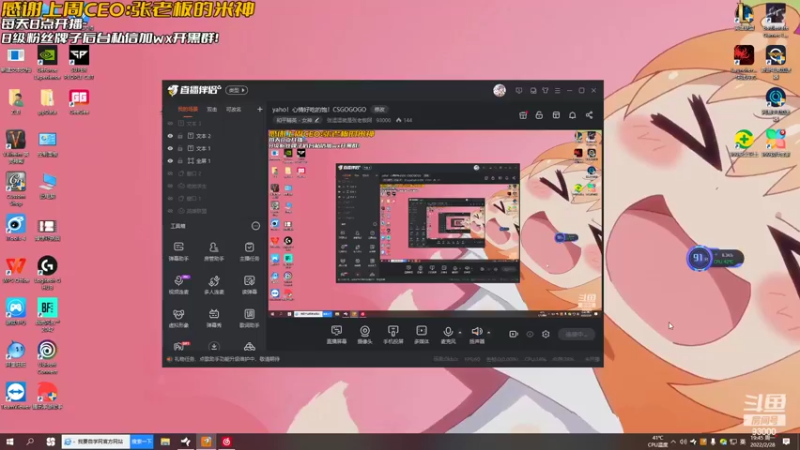Toggle the lock on the 文本 2 layer
This screenshot has width=800, height=450.
(180, 136)
